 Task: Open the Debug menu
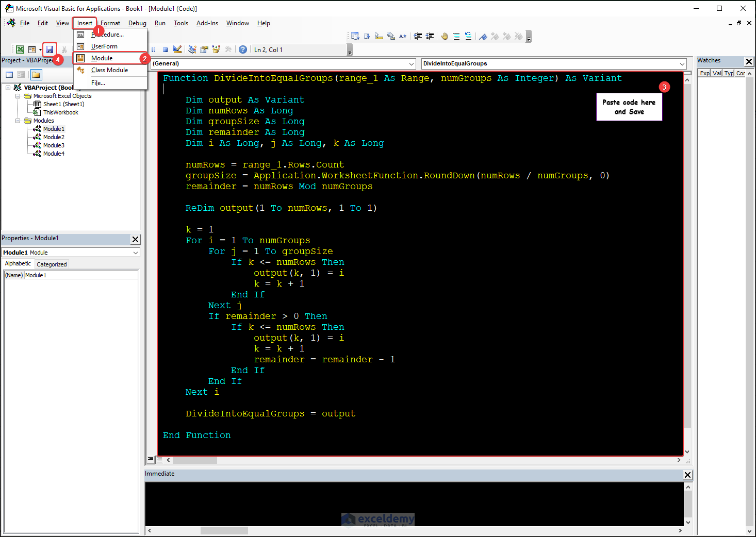[137, 23]
